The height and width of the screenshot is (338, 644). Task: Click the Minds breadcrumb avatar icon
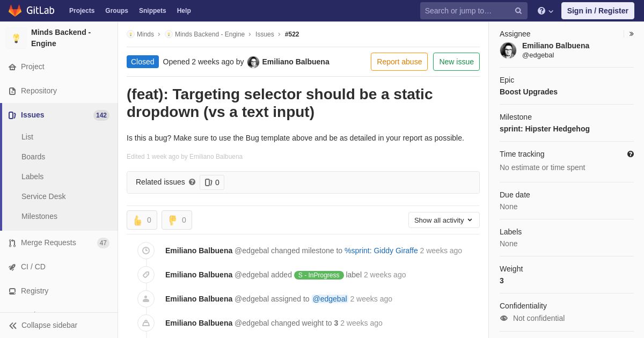click(130, 34)
